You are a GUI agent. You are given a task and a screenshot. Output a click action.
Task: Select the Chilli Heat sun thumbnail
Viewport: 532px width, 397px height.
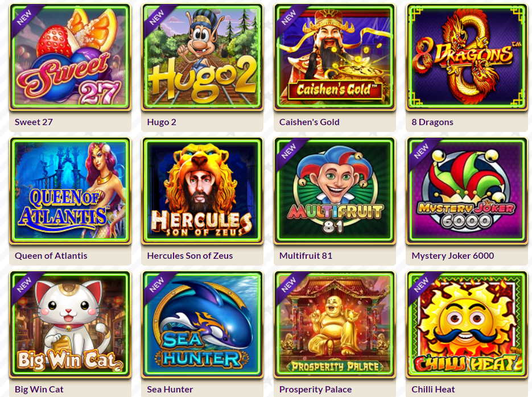click(x=467, y=324)
